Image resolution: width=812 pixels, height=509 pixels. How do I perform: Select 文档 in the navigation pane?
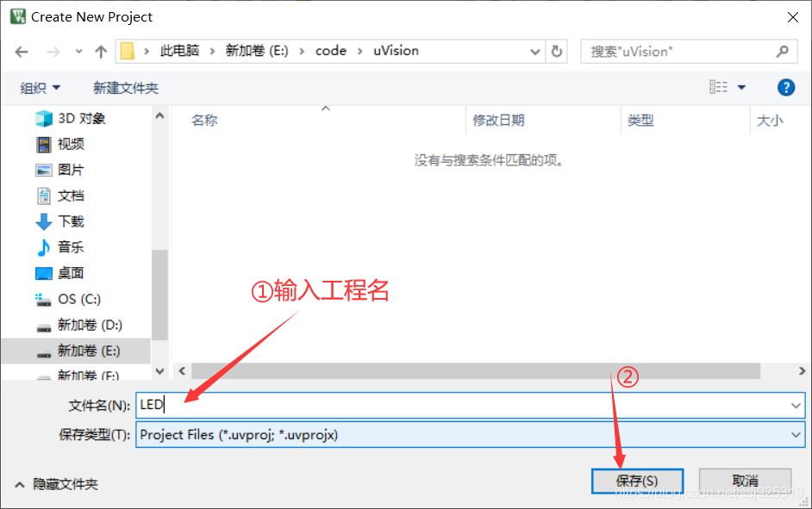pos(60,196)
